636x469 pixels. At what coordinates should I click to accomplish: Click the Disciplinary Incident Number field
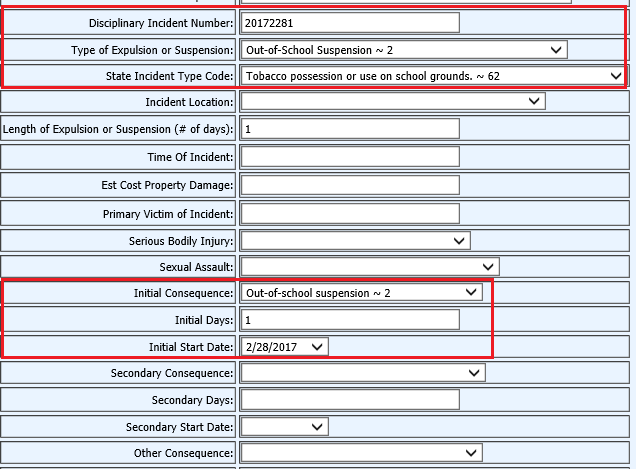click(x=350, y=23)
